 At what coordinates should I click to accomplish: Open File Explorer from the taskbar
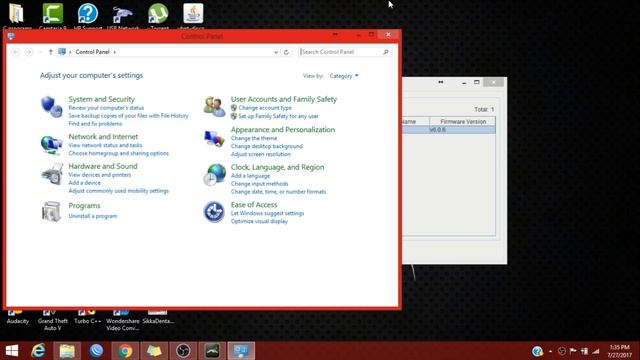(x=67, y=351)
